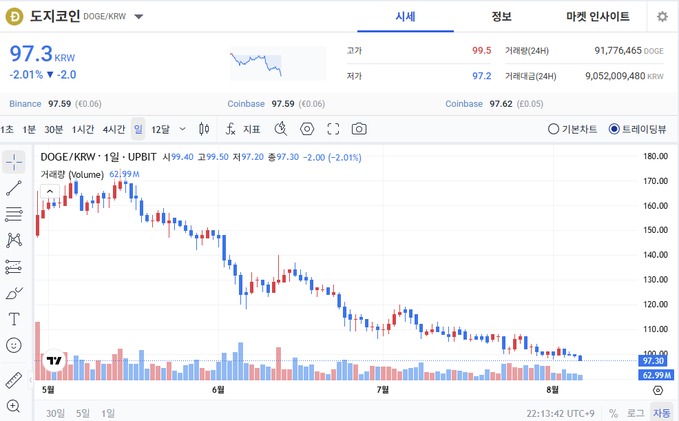Click the 97.30 current price label
Image resolution: width=679 pixels, height=421 pixels.
[653, 361]
